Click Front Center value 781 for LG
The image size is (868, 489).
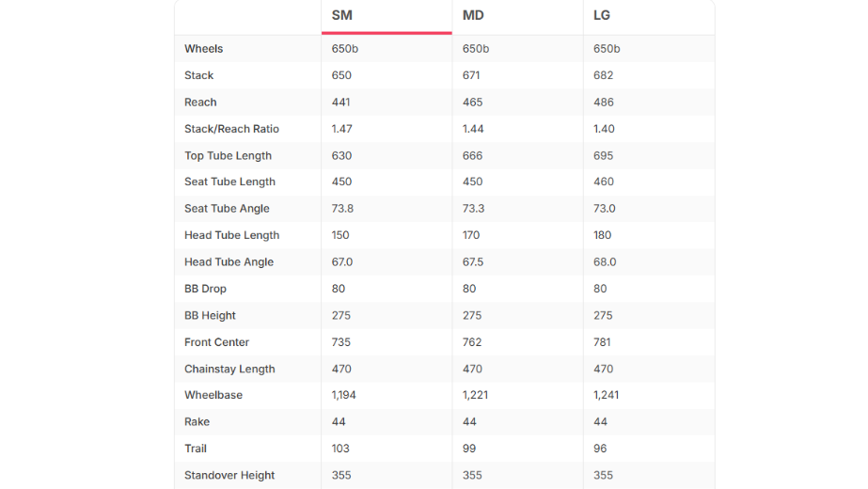(x=602, y=342)
